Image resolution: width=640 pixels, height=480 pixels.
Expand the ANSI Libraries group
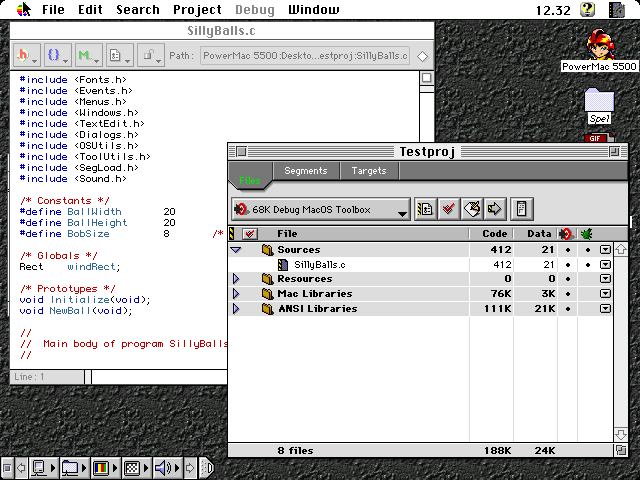tap(236, 309)
